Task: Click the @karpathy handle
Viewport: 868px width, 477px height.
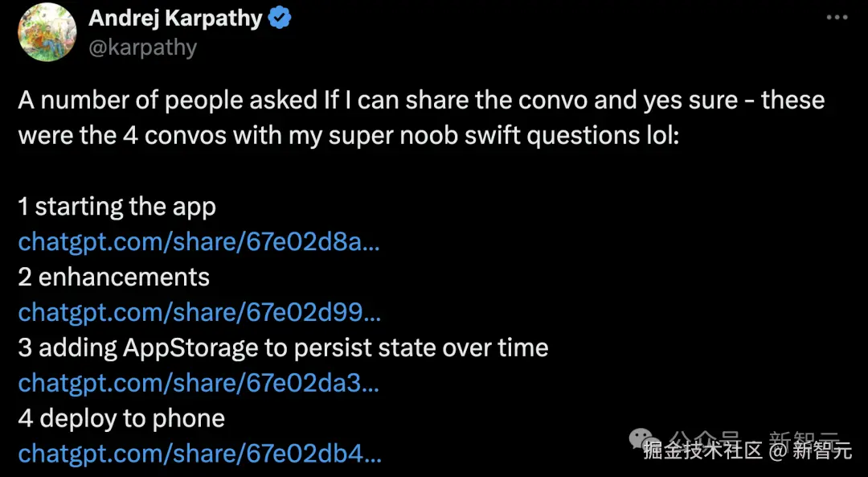Action: [x=143, y=47]
